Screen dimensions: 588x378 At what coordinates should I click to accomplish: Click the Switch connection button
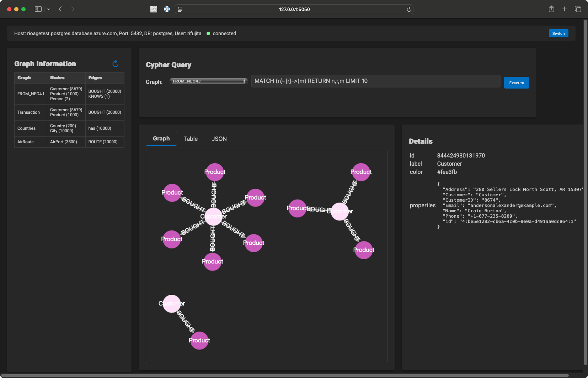click(x=558, y=33)
